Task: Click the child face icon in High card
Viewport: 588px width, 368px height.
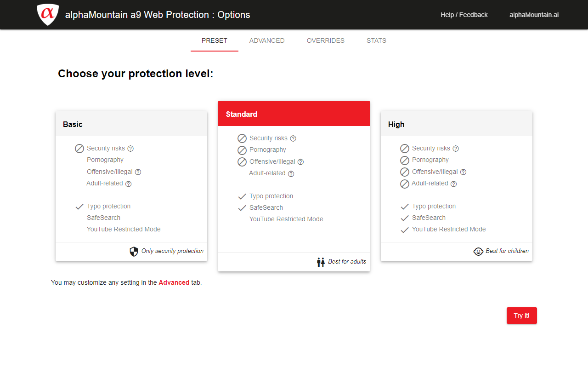Action: point(478,252)
